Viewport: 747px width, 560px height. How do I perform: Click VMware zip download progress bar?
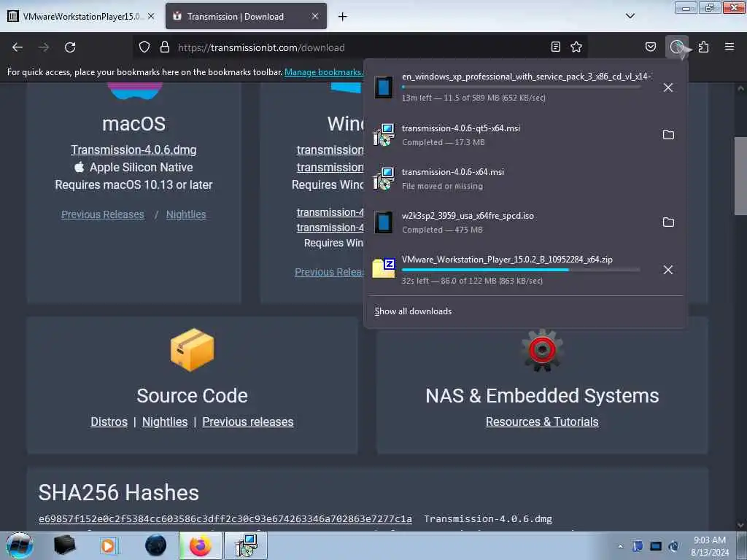click(521, 270)
